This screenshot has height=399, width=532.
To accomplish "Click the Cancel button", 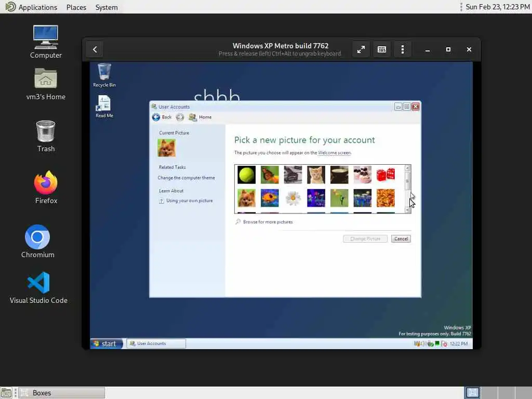I will [x=401, y=239].
